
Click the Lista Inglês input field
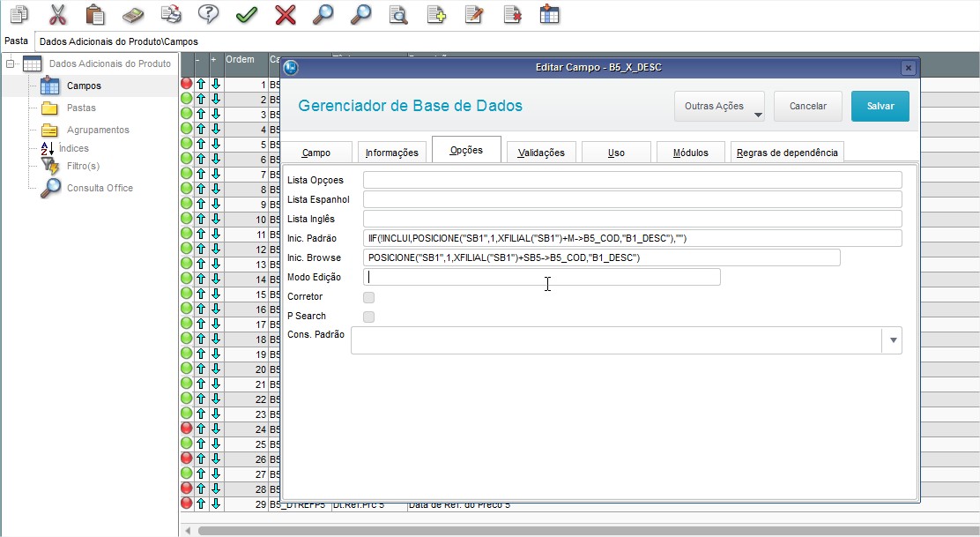pyautogui.click(x=633, y=219)
